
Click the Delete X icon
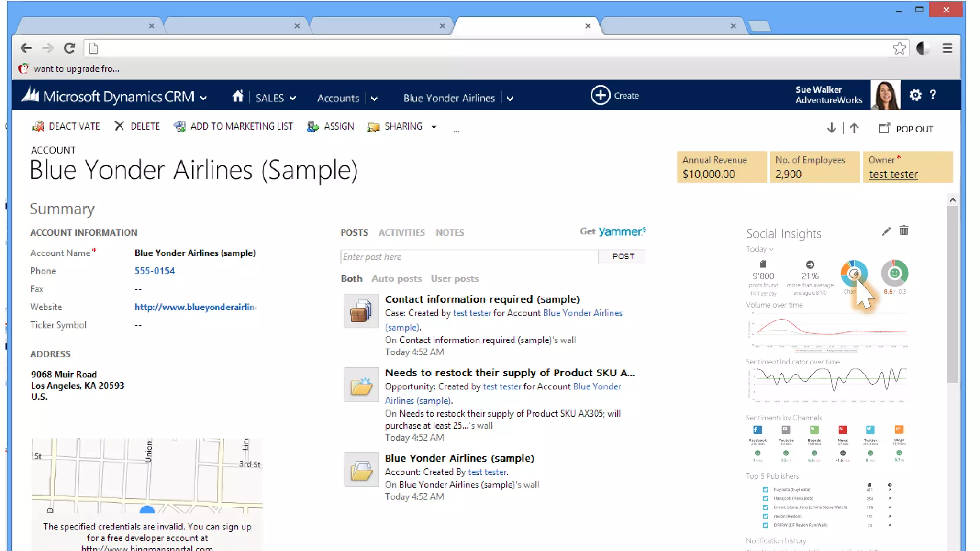[119, 126]
